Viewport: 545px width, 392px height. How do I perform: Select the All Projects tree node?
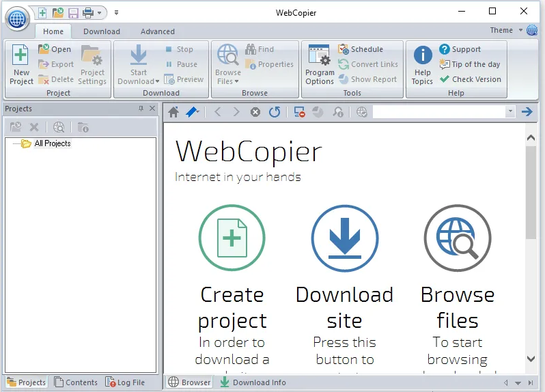(x=53, y=143)
